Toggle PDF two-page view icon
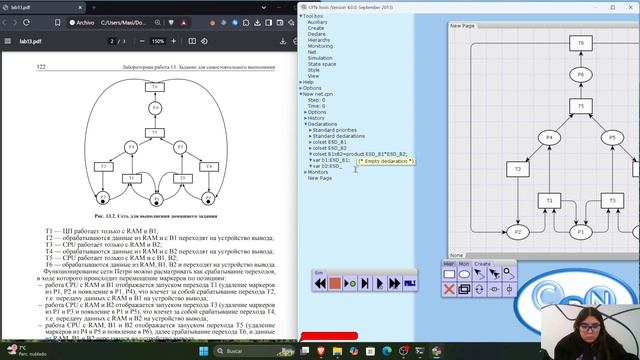This screenshot has height=360, width=640. click(192, 41)
